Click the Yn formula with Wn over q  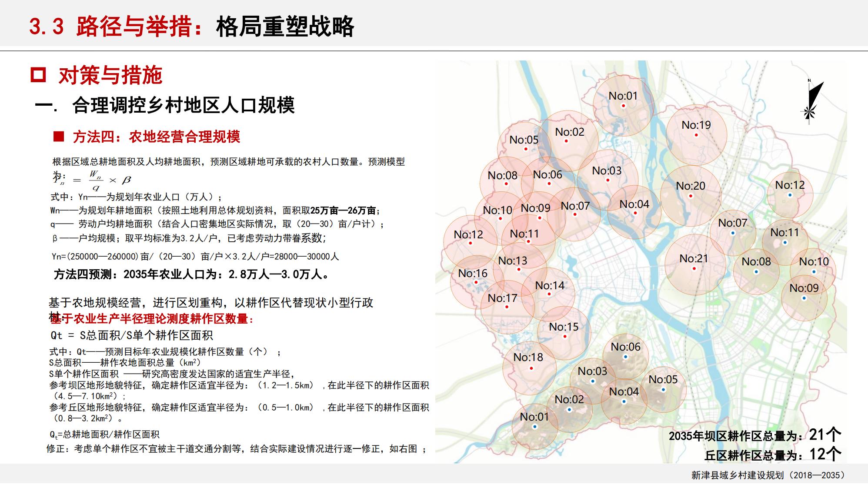pyautogui.click(x=92, y=180)
